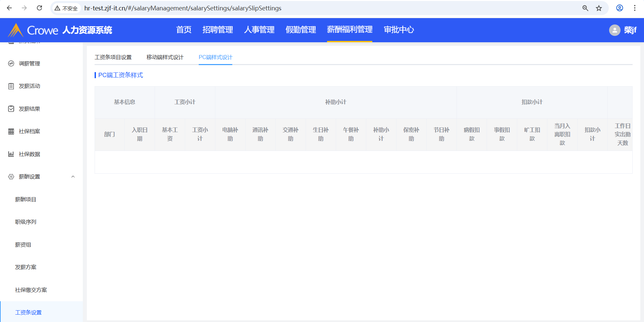644x322 pixels.
Task: Bookmark this page with star icon
Action: 599,8
